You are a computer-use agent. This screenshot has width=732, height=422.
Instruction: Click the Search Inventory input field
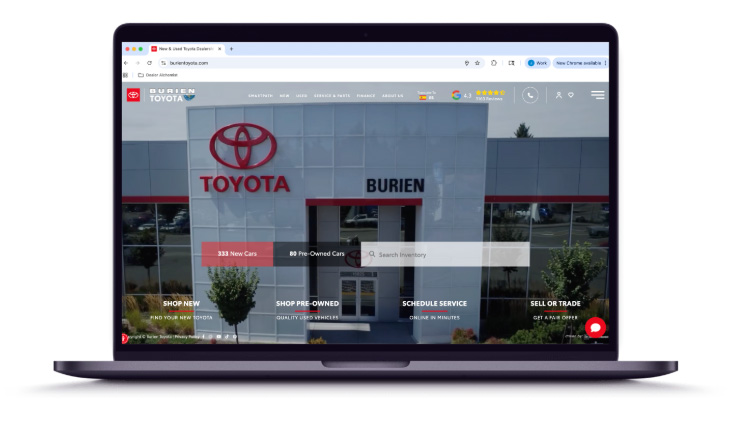(445, 254)
